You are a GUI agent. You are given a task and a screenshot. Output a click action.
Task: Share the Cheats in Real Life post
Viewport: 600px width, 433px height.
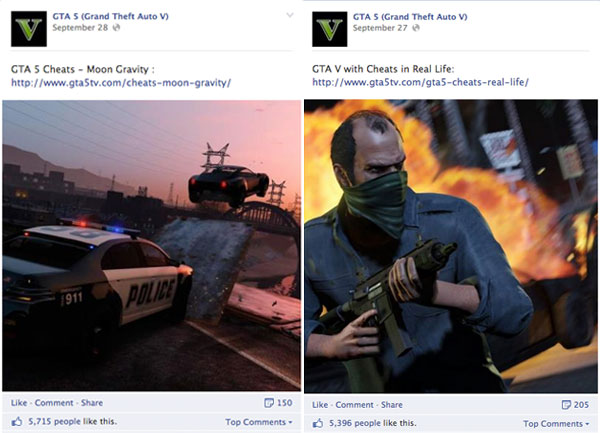391,405
